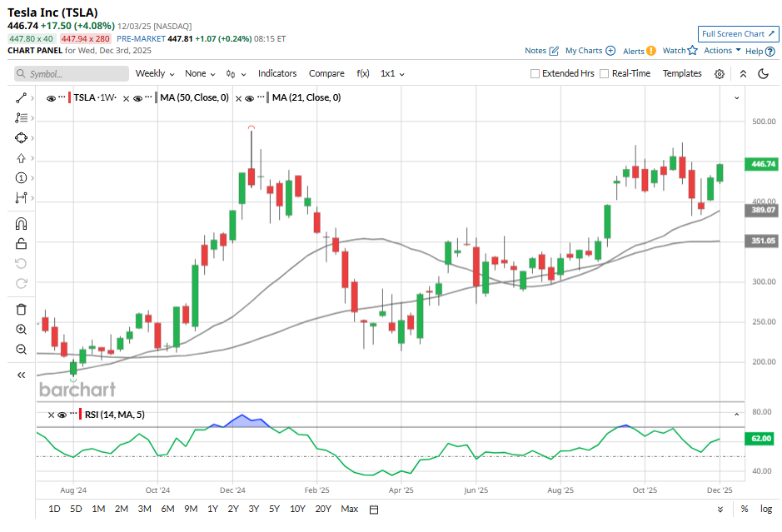Open the f(x) expressions menu
This screenshot has height=532, width=782.
click(x=363, y=73)
